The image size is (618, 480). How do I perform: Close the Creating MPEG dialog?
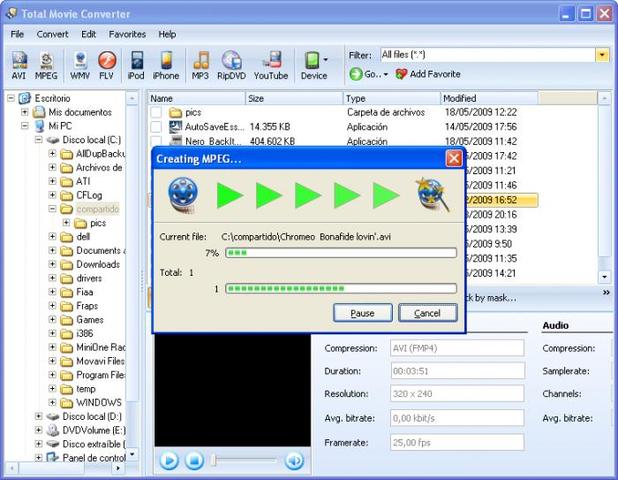[x=454, y=159]
